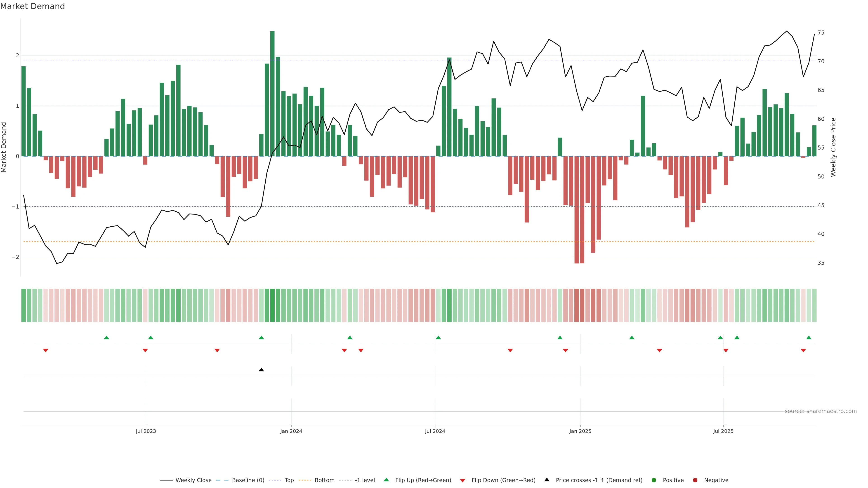
Task: Click the black triangle icon in legend
Action: [547, 480]
